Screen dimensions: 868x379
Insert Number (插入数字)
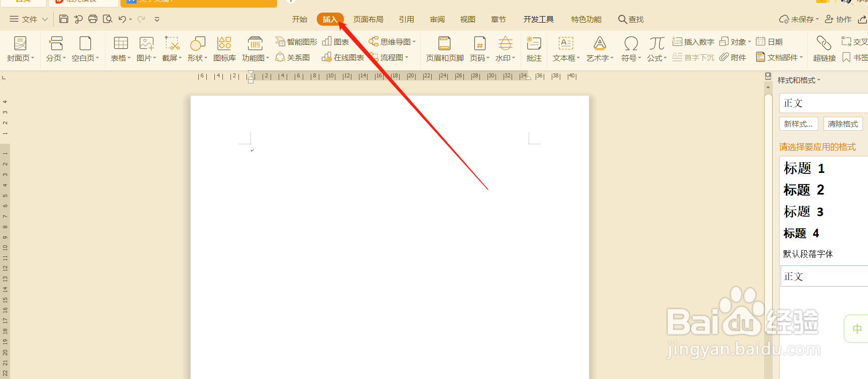pos(693,42)
